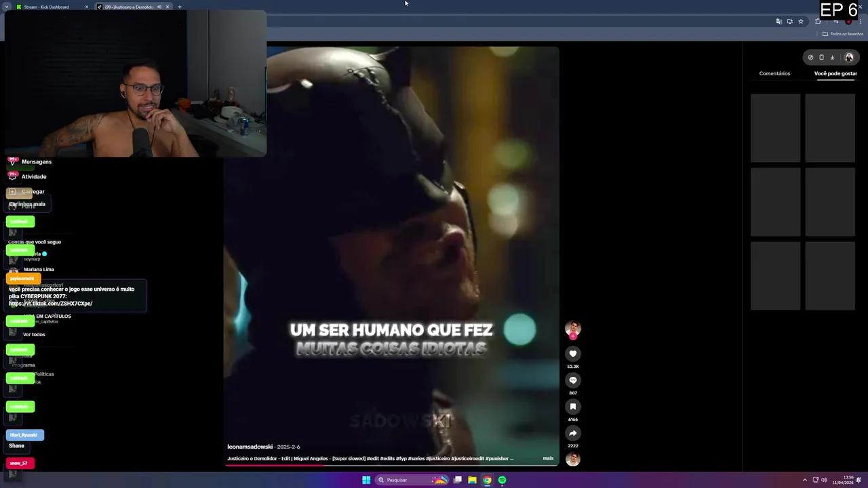
Task: Open Todos os favoritos bookmarks folder
Action: 843,34
